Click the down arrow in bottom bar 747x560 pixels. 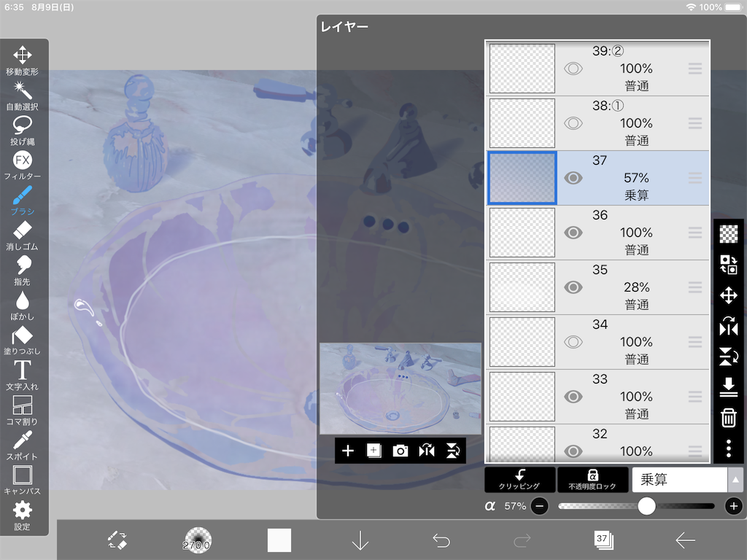tap(360, 540)
